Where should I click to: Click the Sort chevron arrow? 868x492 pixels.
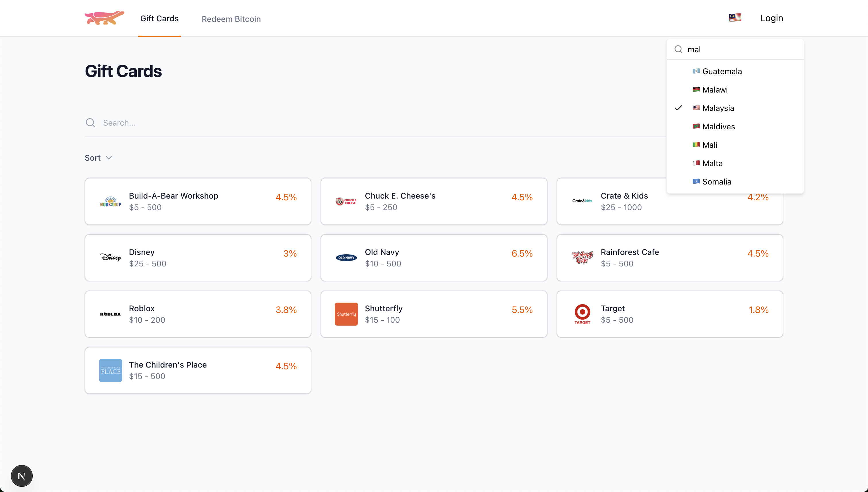109,158
